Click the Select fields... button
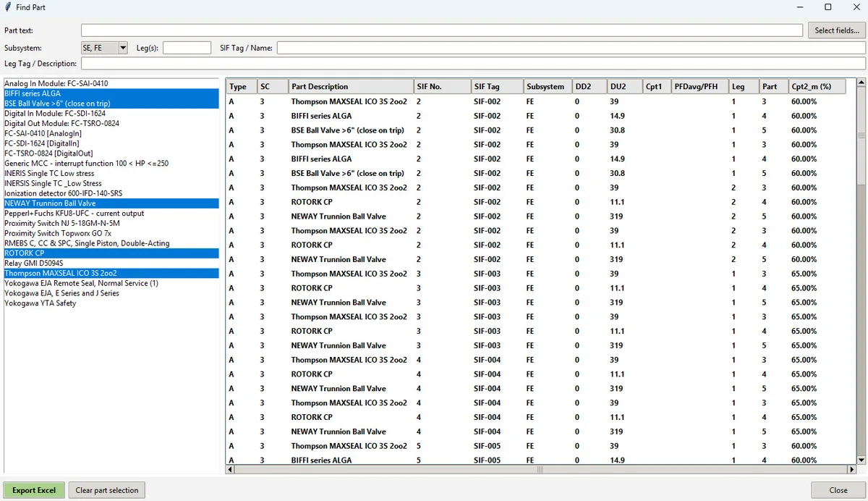The height and width of the screenshot is (501, 868). pos(837,30)
